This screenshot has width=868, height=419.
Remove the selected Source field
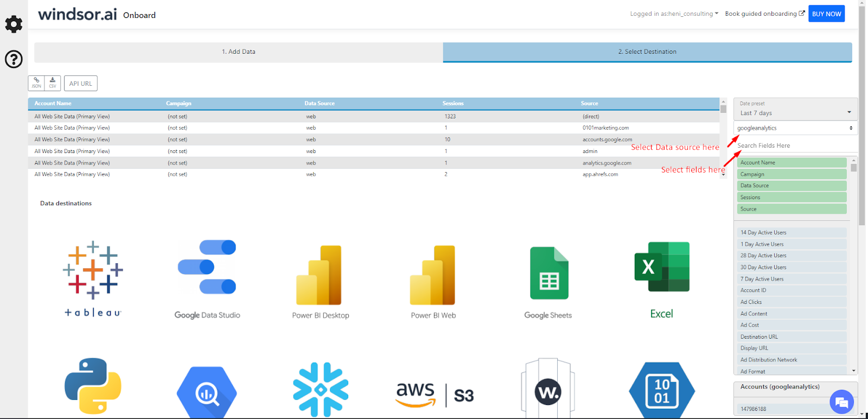(792, 209)
